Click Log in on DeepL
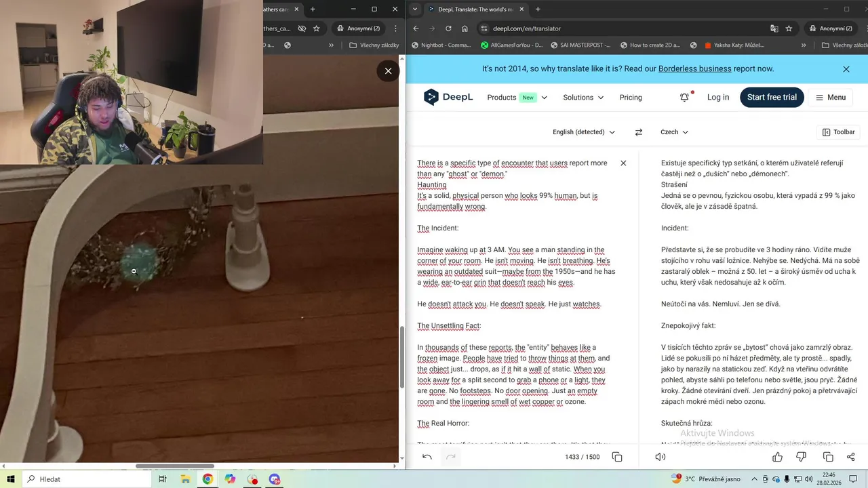Image resolution: width=868 pixels, height=488 pixels. pyautogui.click(x=718, y=98)
